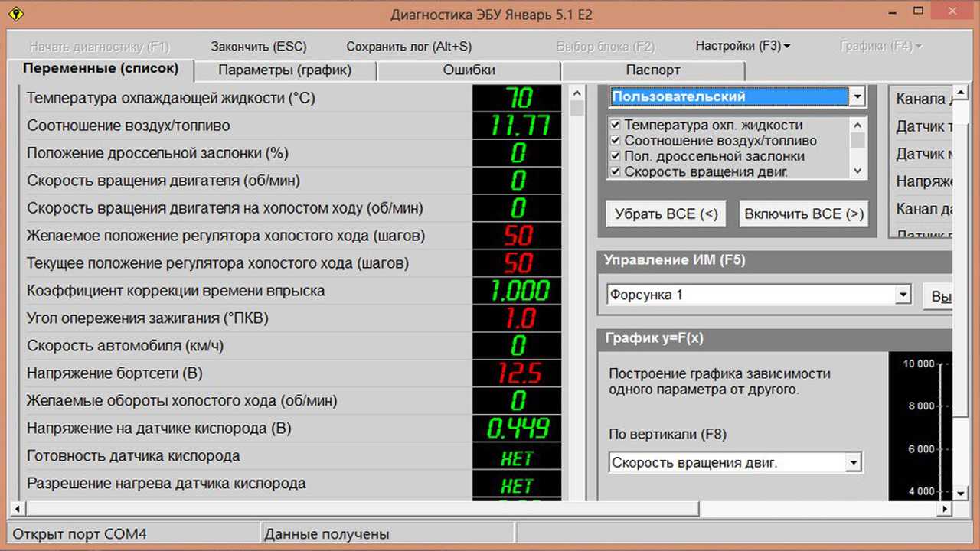Click Управление ИМ (F5) panel header
Screen dimensions: 980x551
775,260
